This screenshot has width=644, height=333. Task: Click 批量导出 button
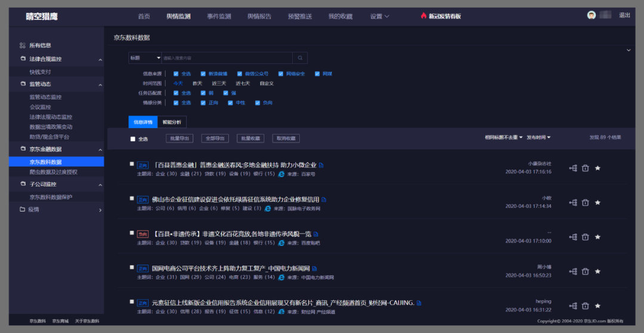coord(179,139)
